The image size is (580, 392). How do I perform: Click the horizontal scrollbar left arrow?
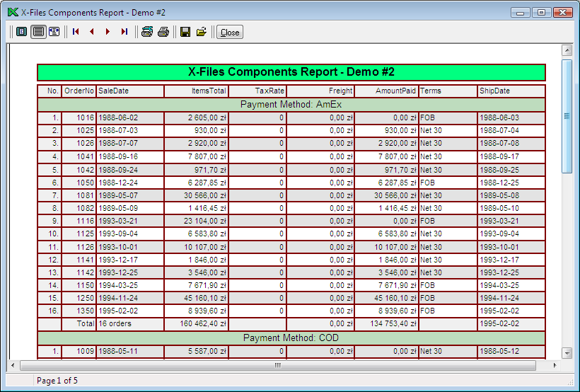tap(13, 366)
